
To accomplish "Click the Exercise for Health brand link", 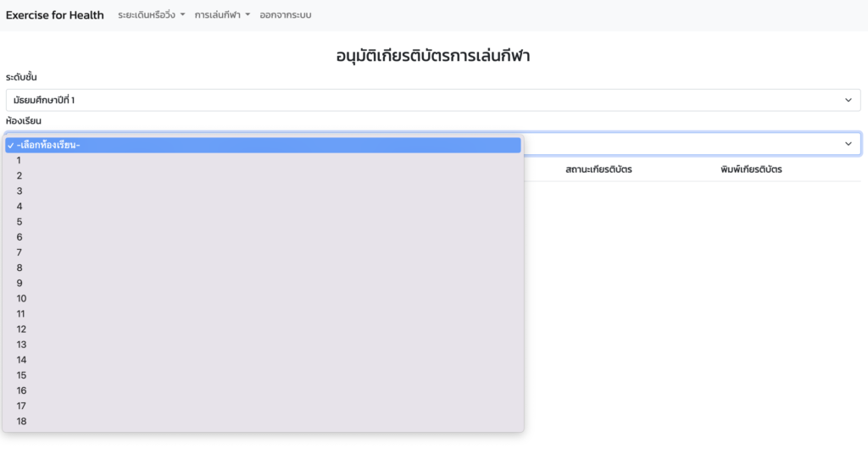I will click(55, 15).
